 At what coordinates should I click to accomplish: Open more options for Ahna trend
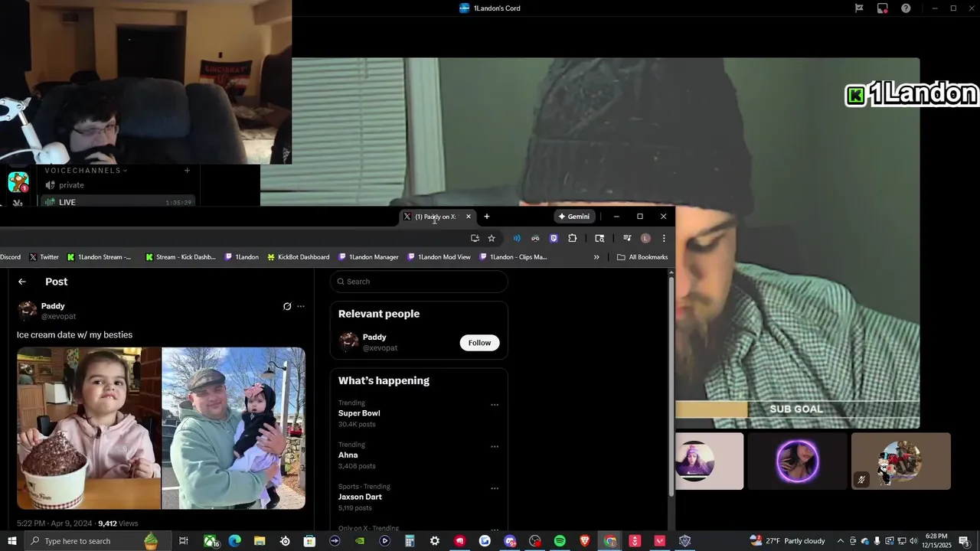coord(495,447)
